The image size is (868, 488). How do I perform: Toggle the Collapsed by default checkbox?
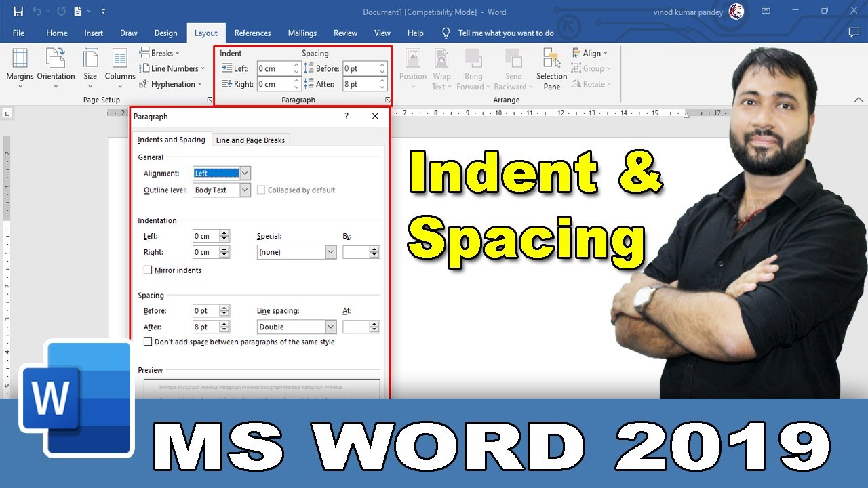point(261,190)
